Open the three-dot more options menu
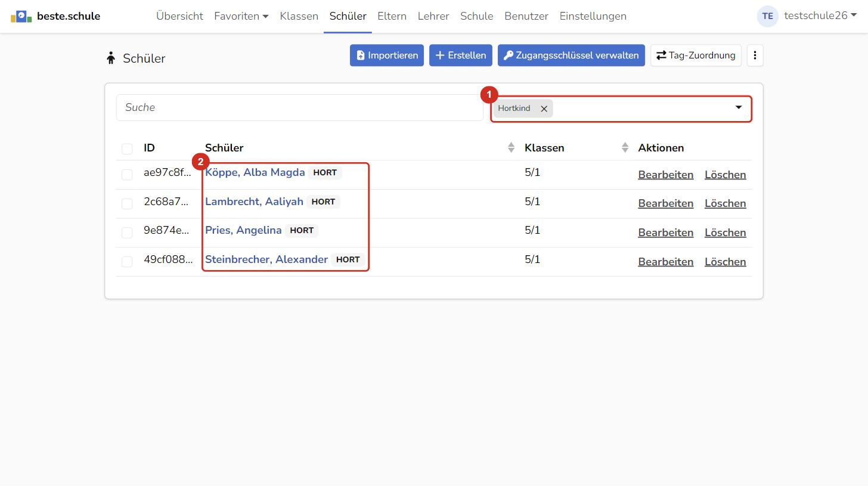This screenshot has height=486, width=868. coord(755,55)
